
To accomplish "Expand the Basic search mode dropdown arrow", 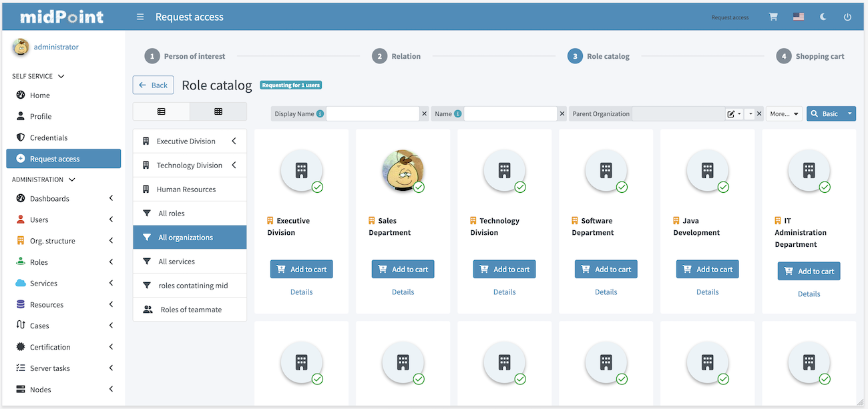I will click(850, 114).
